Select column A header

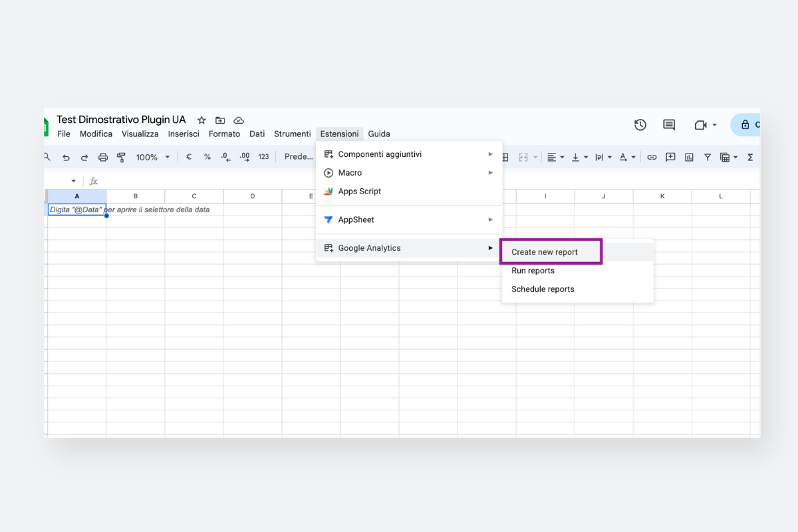click(77, 196)
